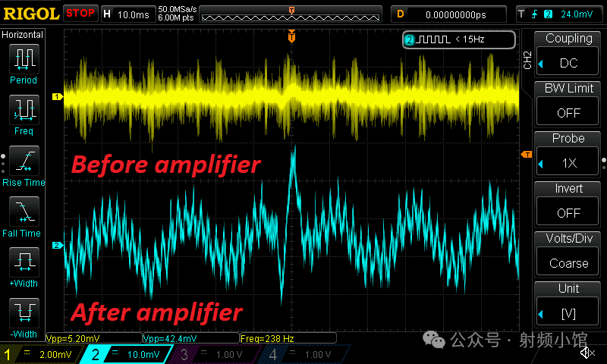Select the Rise Time measurement icon

24,162
